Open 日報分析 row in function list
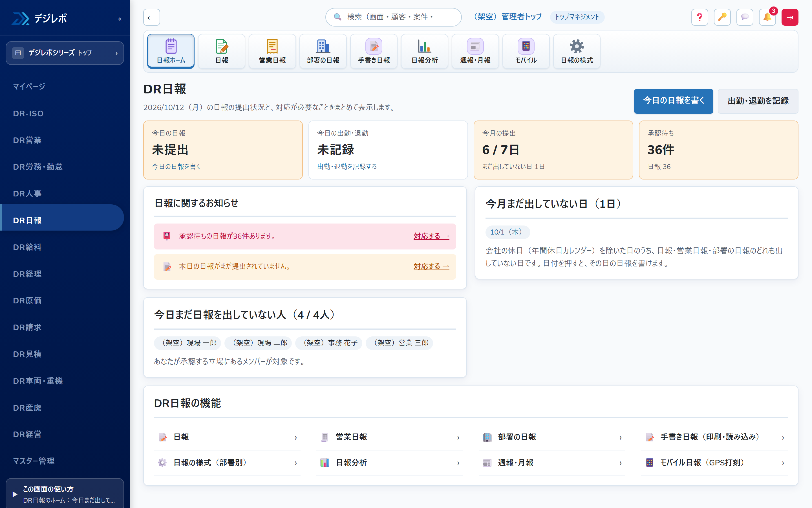 pyautogui.click(x=390, y=463)
